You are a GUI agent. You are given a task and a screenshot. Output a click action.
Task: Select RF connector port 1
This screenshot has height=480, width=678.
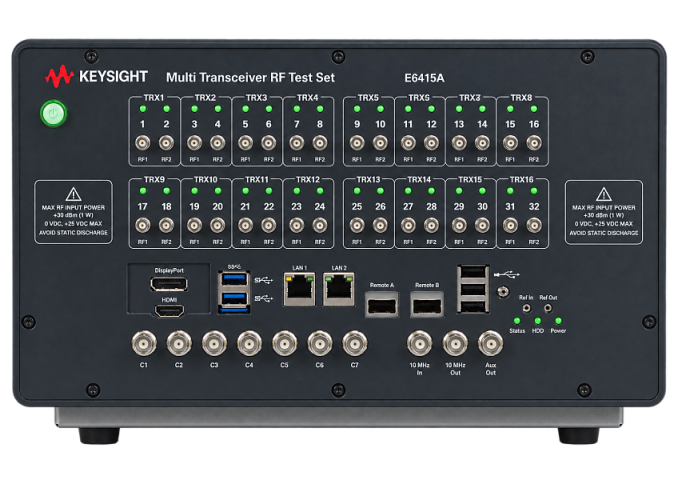[143, 143]
